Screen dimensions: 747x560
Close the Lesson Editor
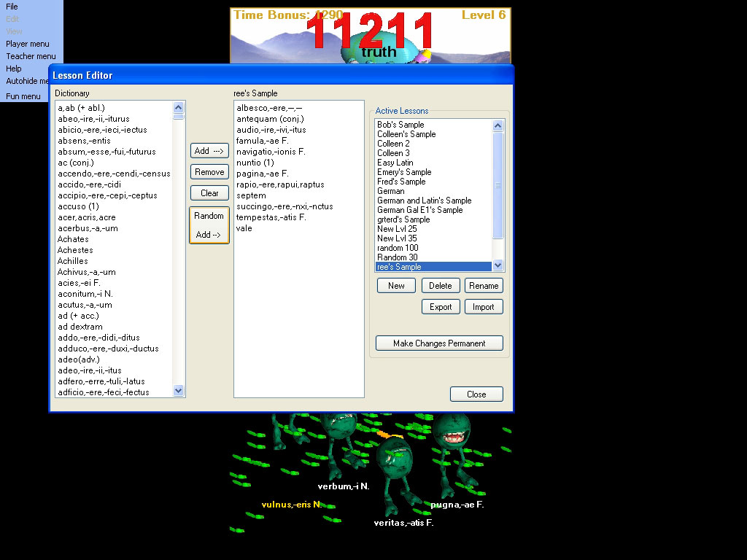[x=476, y=394]
